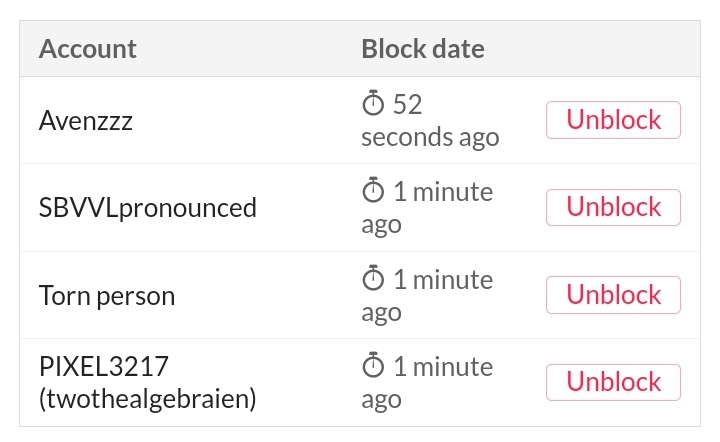720x442 pixels.
Task: Click the stopwatch icon in PIXEL3217 row
Action: tap(373, 365)
